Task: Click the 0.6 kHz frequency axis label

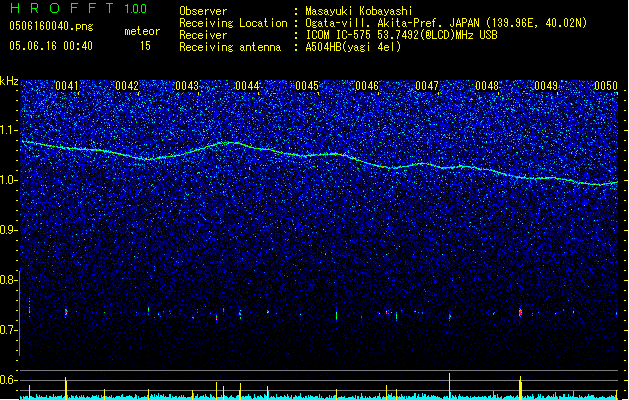Action: point(8,380)
